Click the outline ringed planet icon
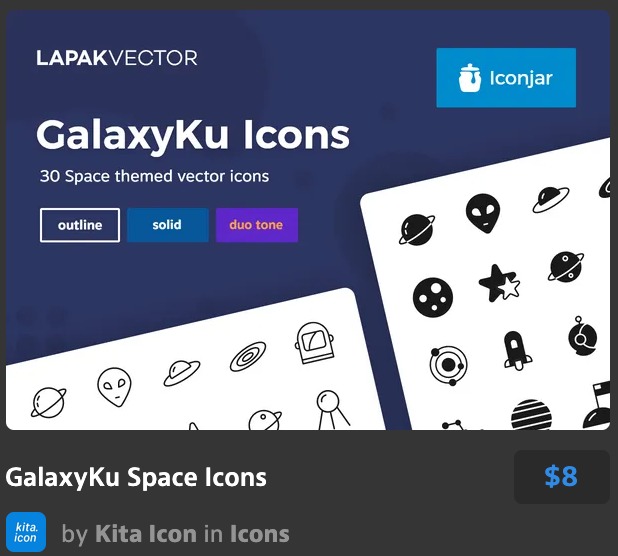Image resolution: width=618 pixels, height=556 pixels. coord(48,402)
